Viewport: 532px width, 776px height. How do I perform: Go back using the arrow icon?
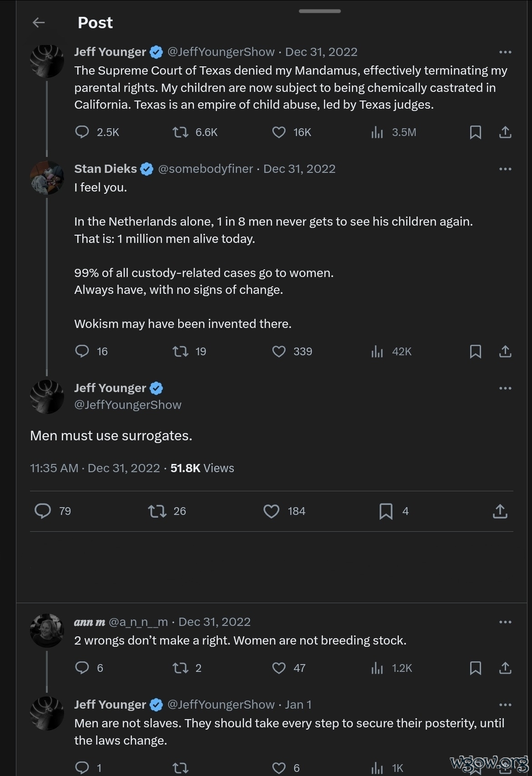pyautogui.click(x=39, y=22)
